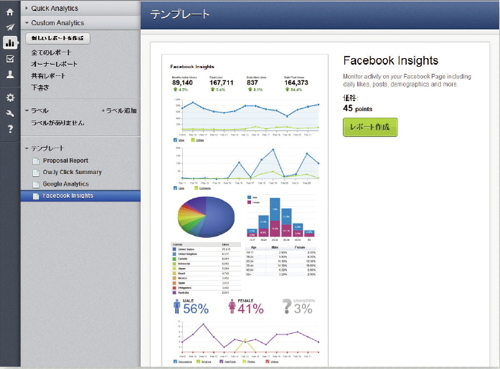Click the Proposal Report document icon
Screen dimensions: 500x369
click(x=36, y=161)
